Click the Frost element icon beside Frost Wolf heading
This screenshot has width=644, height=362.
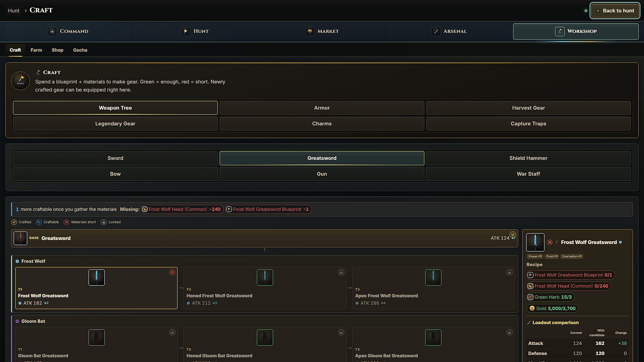pos(17,261)
